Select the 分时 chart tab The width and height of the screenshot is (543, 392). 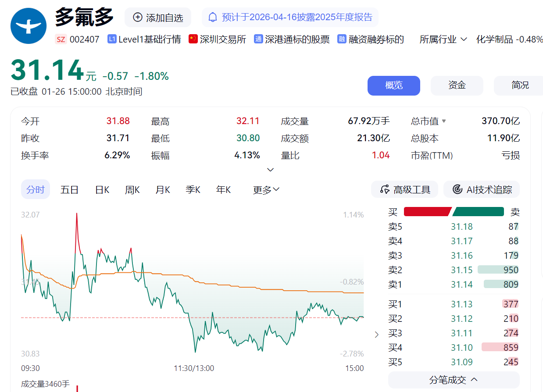[x=36, y=189]
